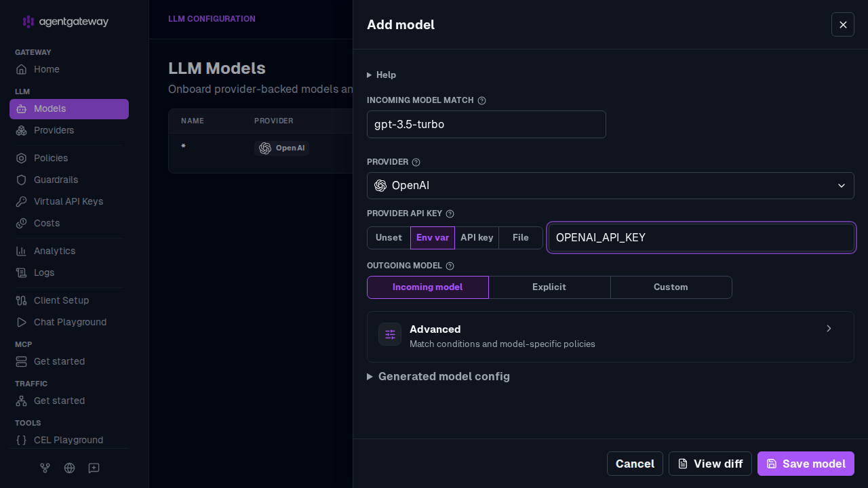Click the View diff button
The height and width of the screenshot is (488, 868).
click(710, 464)
